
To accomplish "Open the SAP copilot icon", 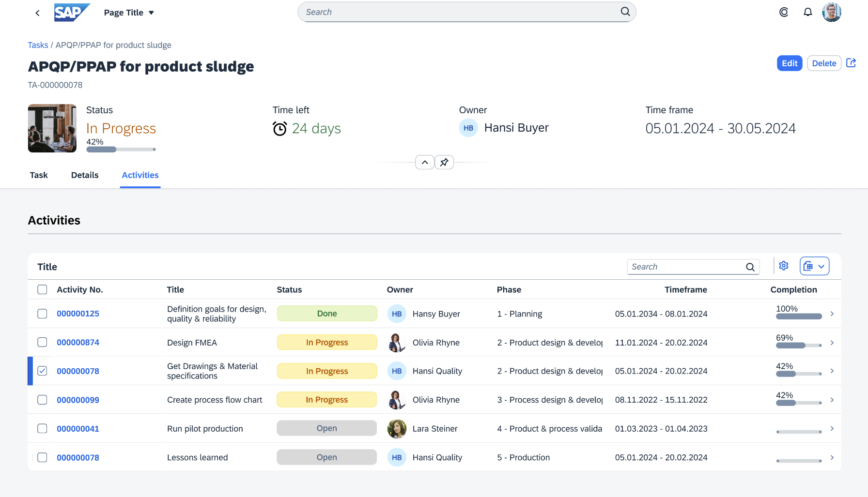I will point(783,12).
